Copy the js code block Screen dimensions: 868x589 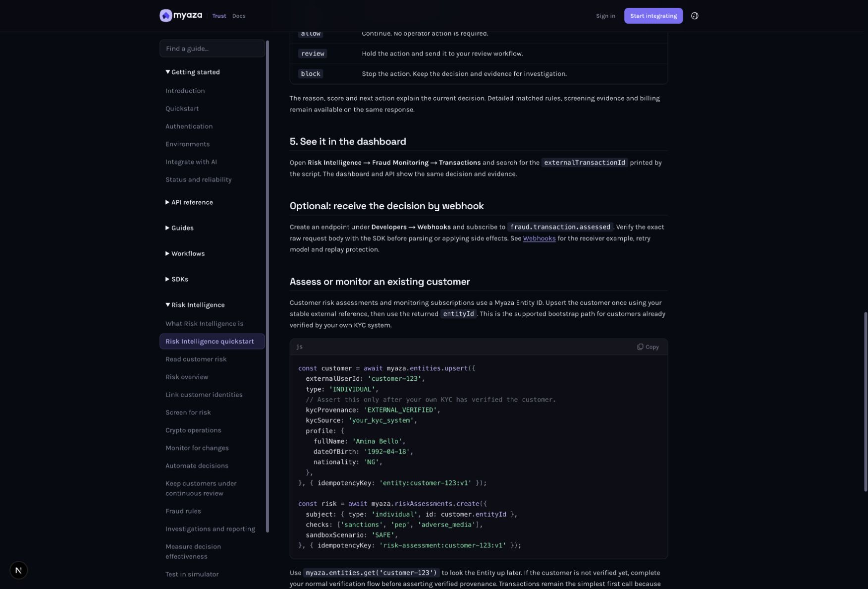tap(648, 347)
